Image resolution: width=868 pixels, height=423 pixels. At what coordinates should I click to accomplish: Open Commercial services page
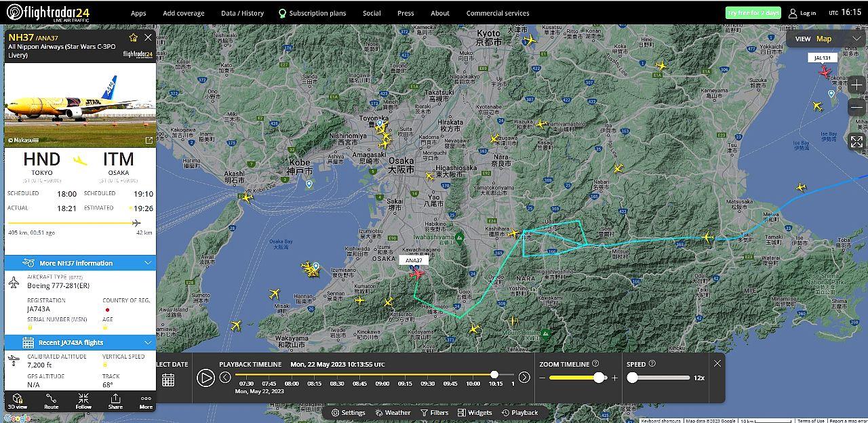(498, 13)
